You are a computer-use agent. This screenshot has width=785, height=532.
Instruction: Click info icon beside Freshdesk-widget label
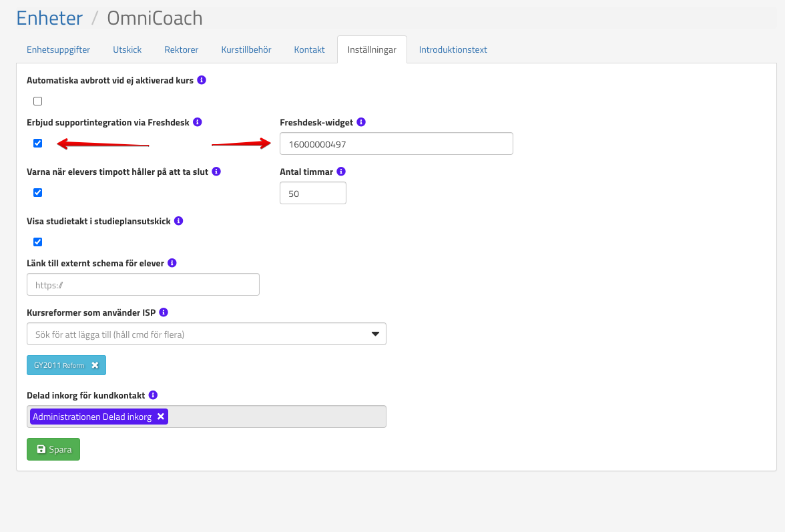[x=361, y=122]
